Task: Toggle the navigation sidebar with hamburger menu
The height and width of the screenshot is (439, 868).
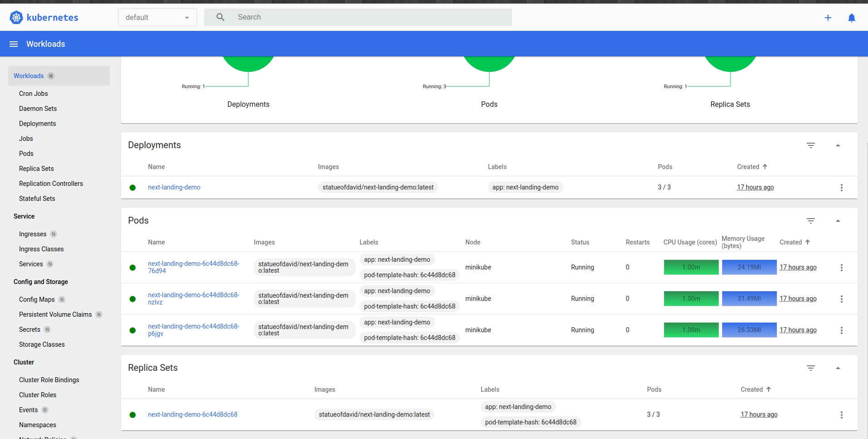Action: pyautogui.click(x=13, y=44)
